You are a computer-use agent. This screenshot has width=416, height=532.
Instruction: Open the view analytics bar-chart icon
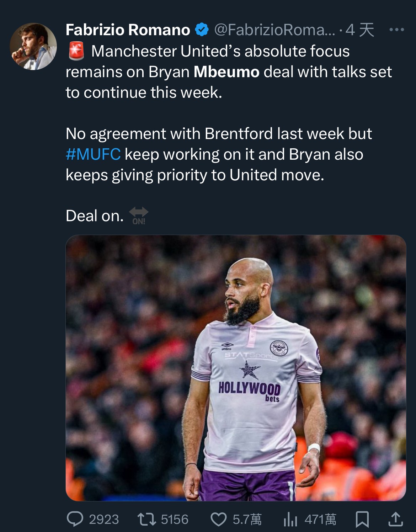click(x=290, y=520)
